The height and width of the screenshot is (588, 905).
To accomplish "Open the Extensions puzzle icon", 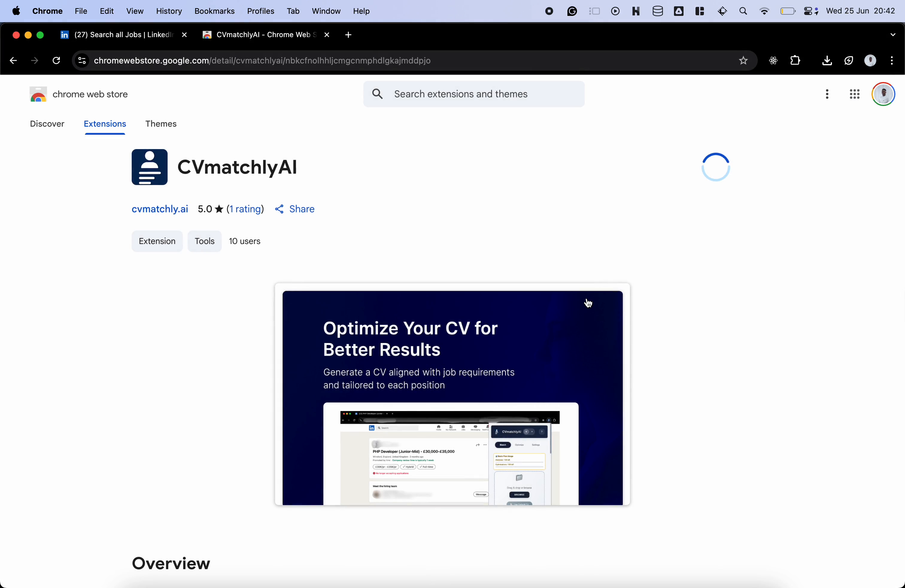I will (795, 60).
